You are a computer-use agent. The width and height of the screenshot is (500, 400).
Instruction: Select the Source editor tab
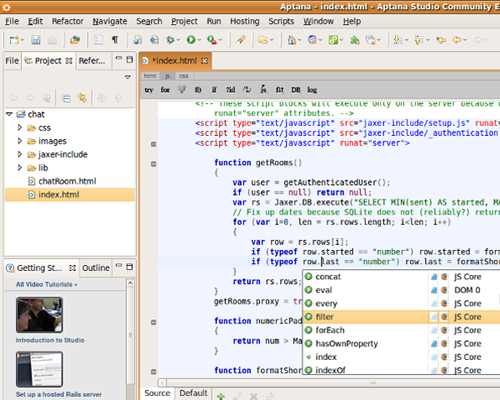pos(157,393)
